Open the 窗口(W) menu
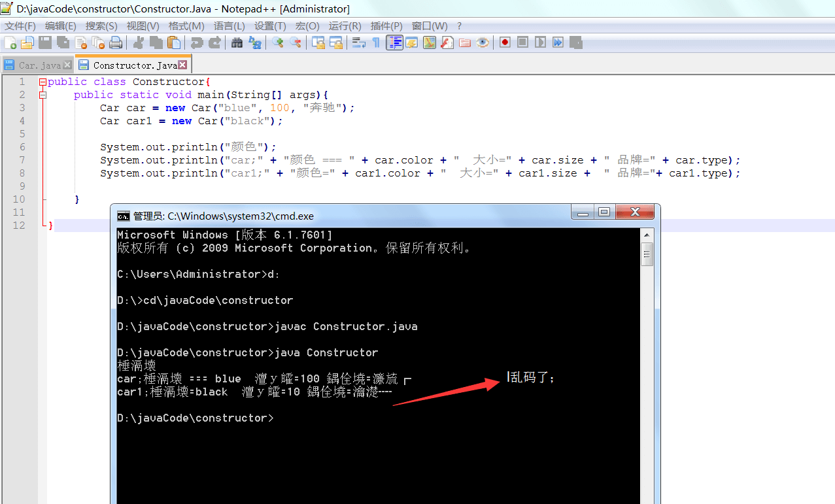 coord(430,26)
